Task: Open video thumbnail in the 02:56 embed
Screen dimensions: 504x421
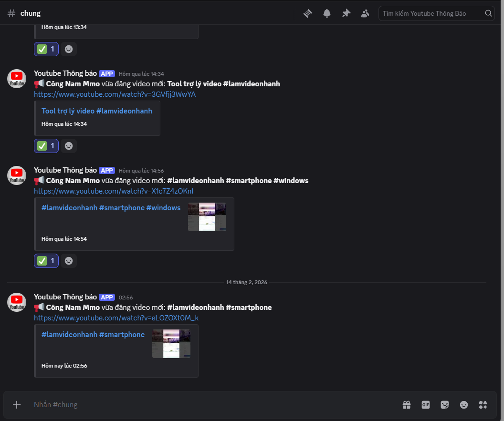Action: [171, 343]
